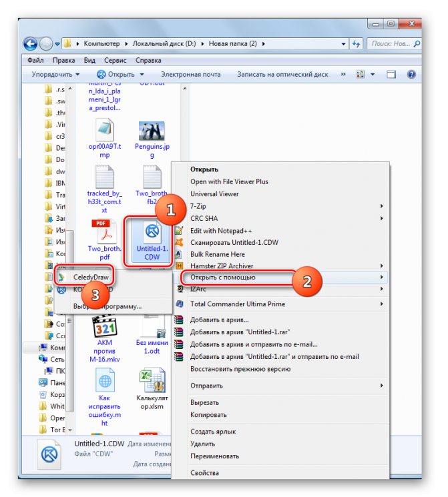The height and width of the screenshot is (497, 448).
Task: Open the Файл menu
Action: coord(35,60)
